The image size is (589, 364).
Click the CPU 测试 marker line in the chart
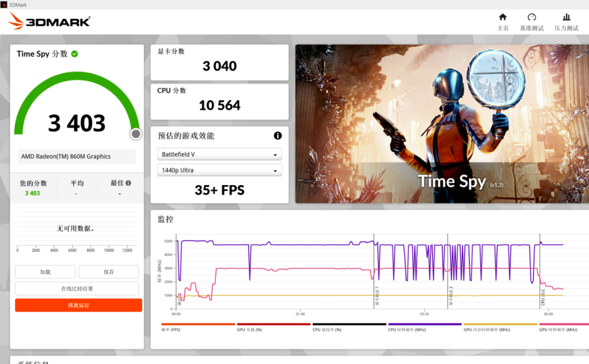pos(540,271)
